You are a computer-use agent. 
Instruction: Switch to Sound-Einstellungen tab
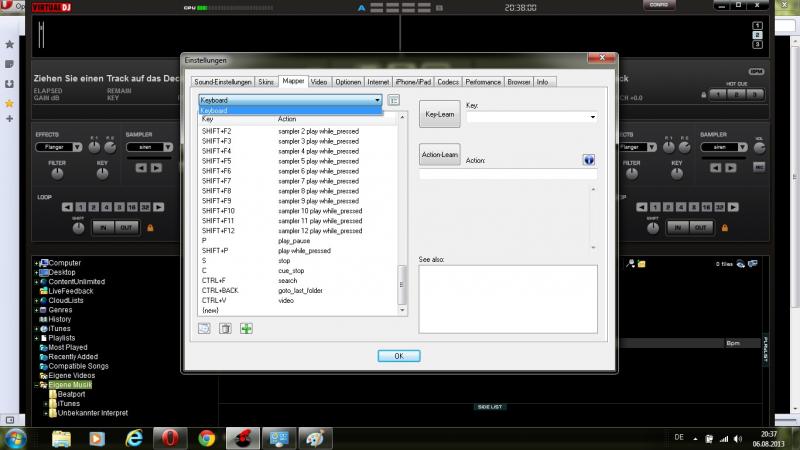(222, 82)
